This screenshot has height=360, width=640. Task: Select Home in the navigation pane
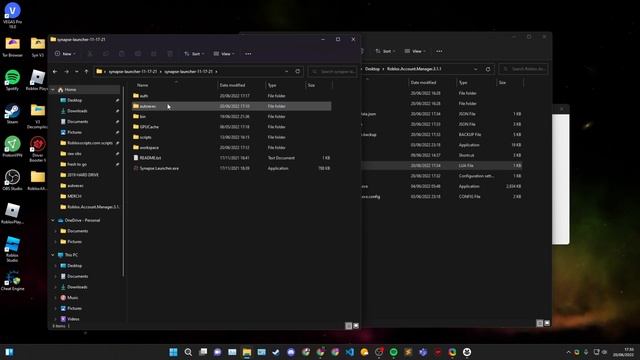(85, 89)
